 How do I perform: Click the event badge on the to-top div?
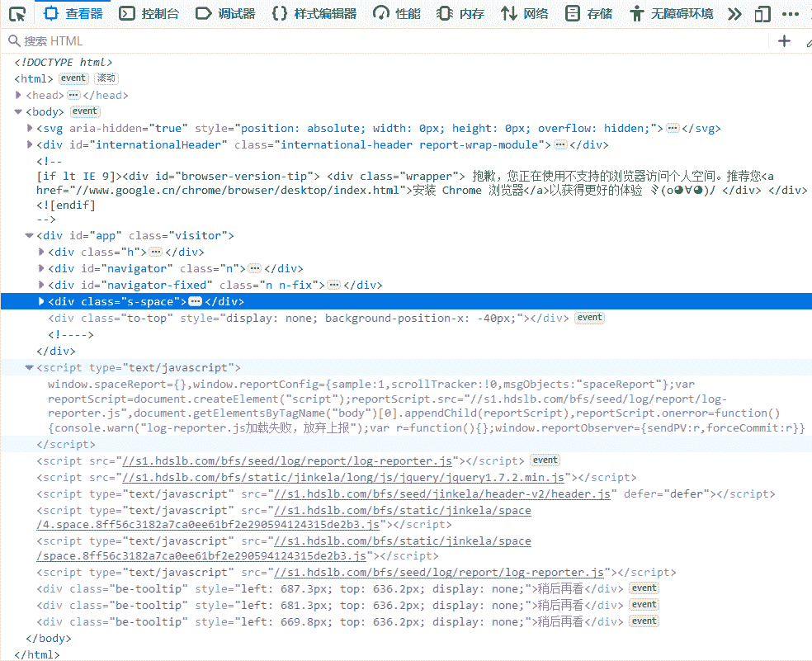click(x=589, y=318)
